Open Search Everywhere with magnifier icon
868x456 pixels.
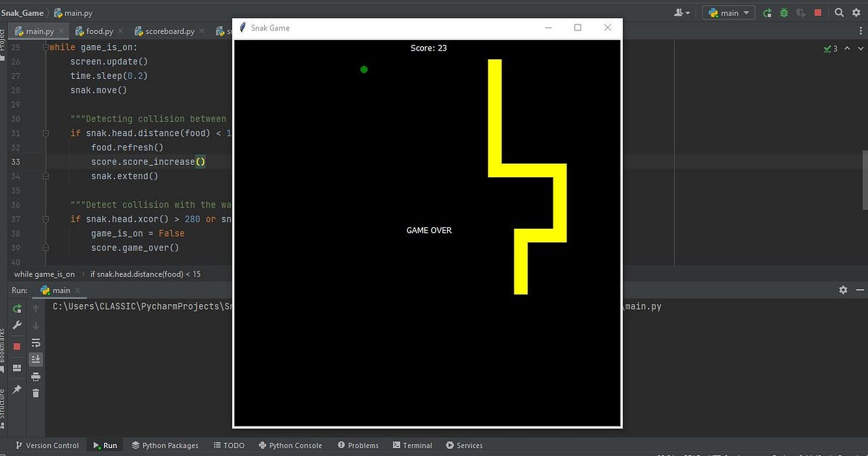(839, 13)
